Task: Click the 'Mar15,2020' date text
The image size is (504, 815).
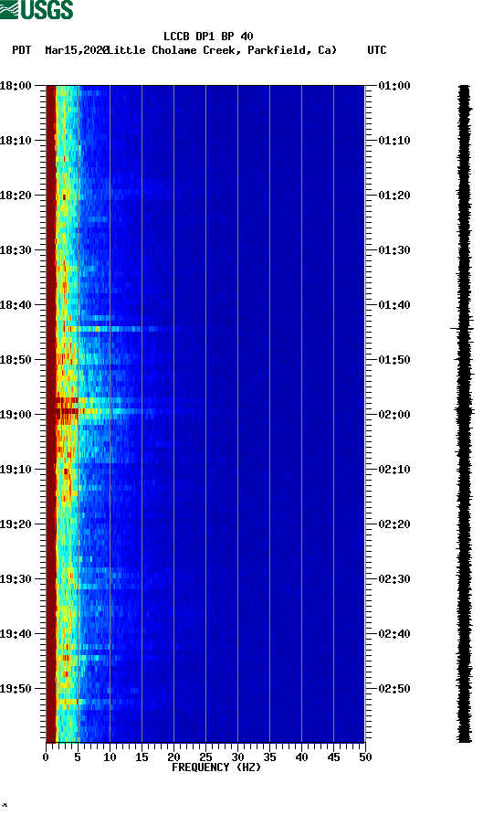Action: (x=77, y=50)
